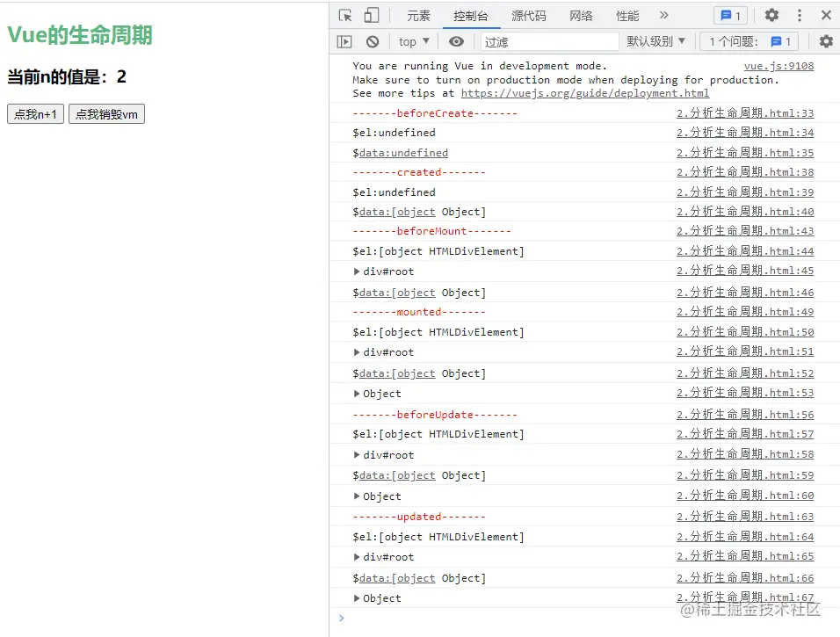Click the messages badge showing 1 issue
Screen dimensions: 840x637
tap(731, 16)
